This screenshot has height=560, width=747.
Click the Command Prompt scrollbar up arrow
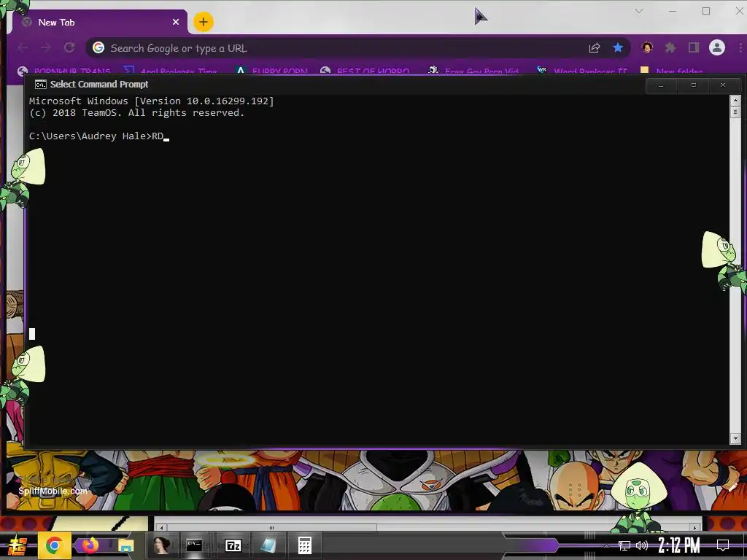735,101
